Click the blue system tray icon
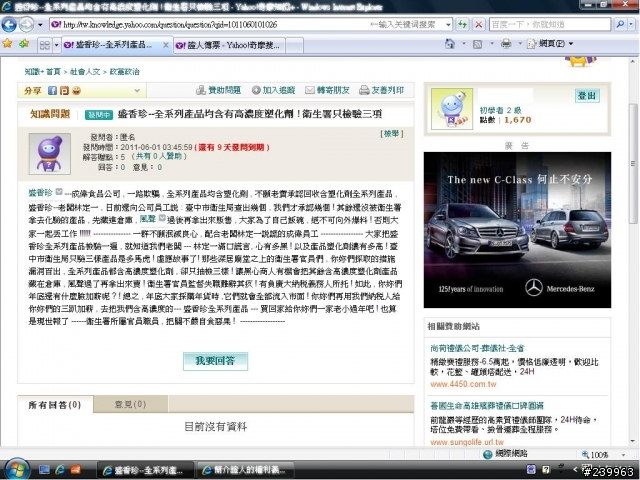640x480 pixels. point(531,469)
